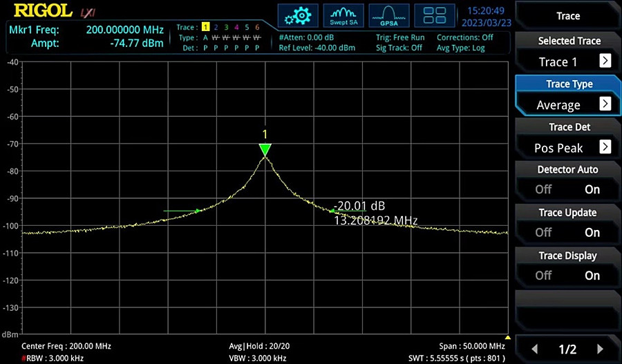This screenshot has height=364, width=622.
Task: Click the RIGOL logo
Action: [x=41, y=12]
